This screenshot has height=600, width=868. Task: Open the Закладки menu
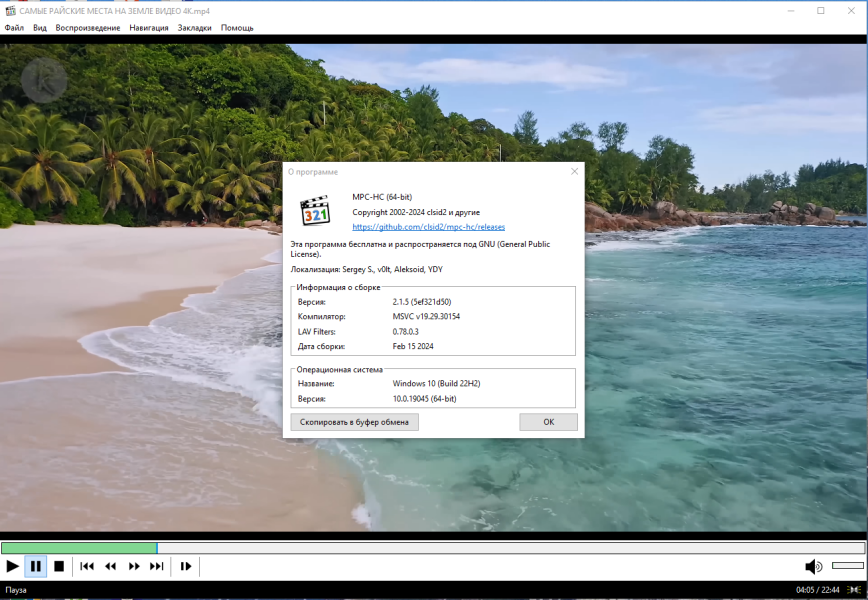pos(194,28)
